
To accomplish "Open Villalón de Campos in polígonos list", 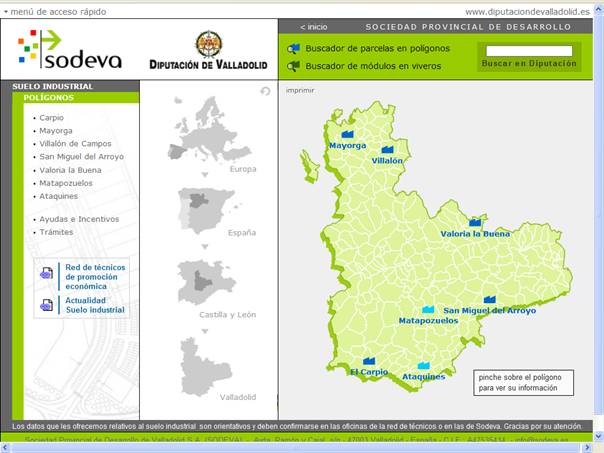I will point(75,144).
